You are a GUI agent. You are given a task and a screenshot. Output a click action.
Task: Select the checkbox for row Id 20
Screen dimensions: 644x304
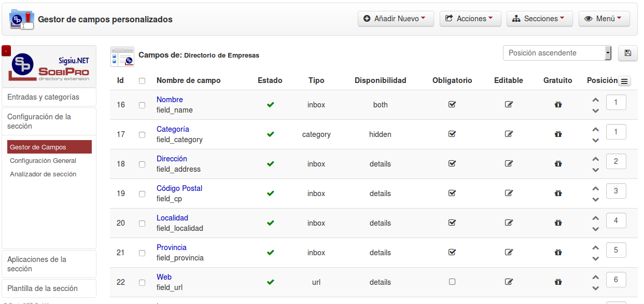click(142, 224)
